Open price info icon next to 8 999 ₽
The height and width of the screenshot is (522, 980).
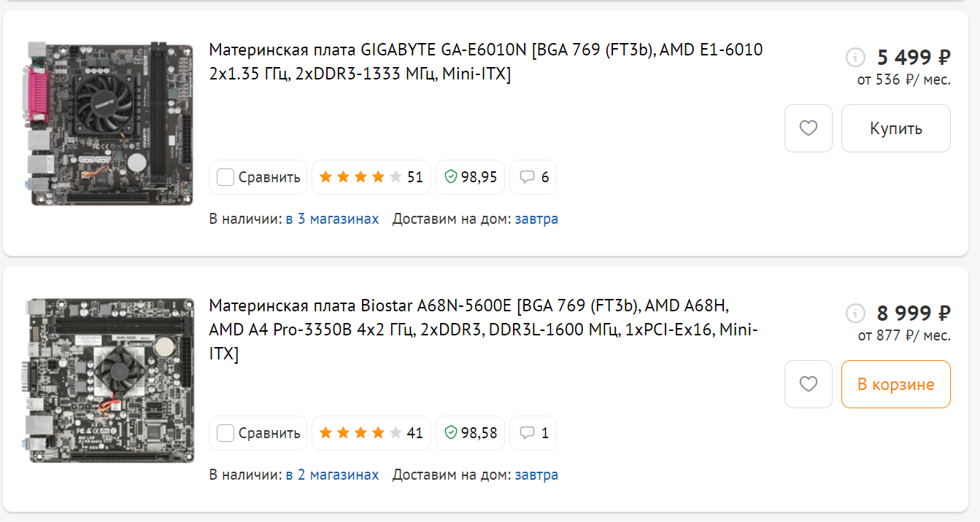coord(854,313)
